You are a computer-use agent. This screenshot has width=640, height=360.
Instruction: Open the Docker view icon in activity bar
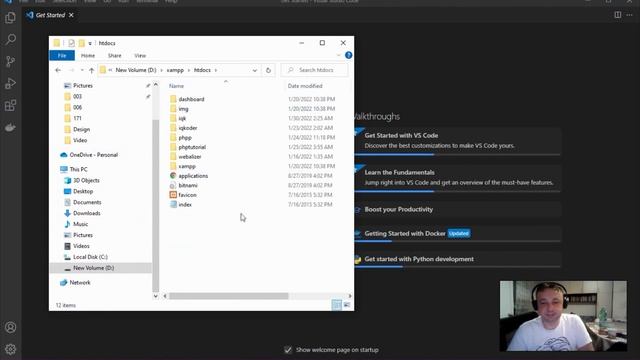11,128
